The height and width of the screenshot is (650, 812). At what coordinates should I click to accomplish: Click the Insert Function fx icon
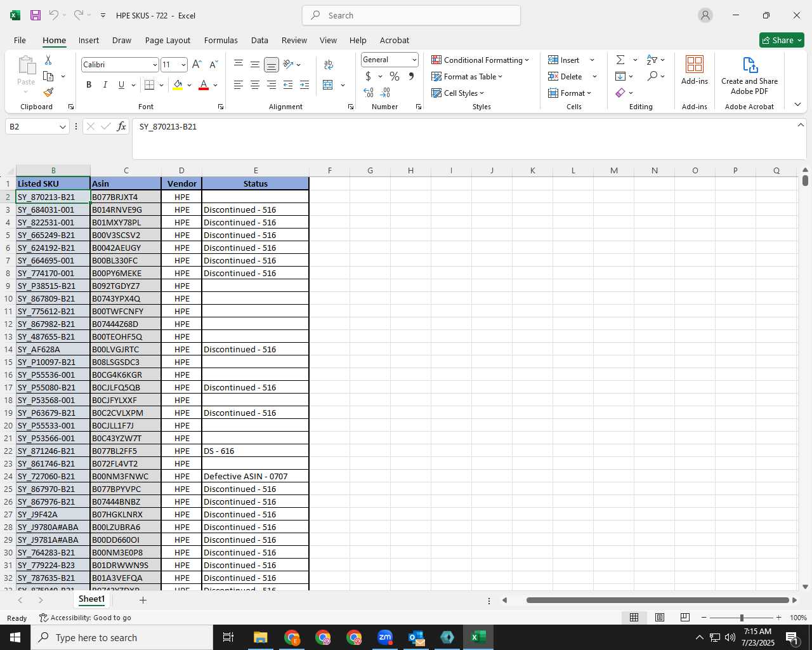click(121, 126)
